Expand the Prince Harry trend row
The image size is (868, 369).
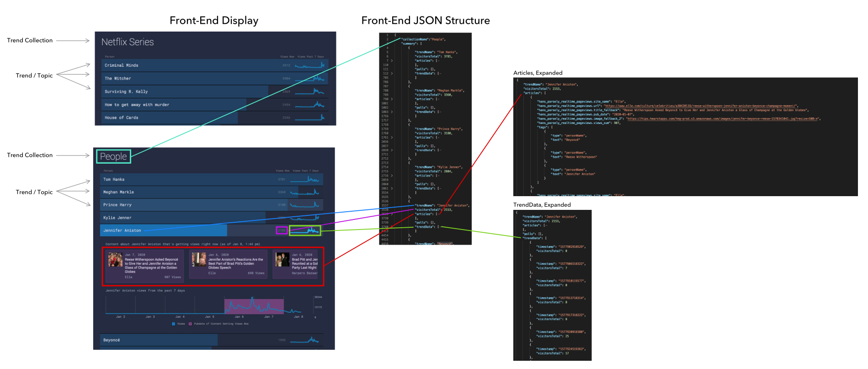pos(212,205)
